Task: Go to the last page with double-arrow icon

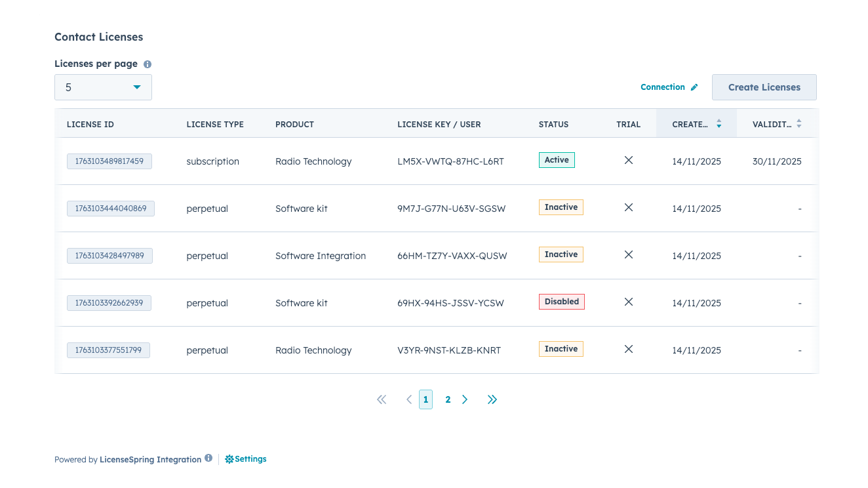Action: (x=492, y=399)
